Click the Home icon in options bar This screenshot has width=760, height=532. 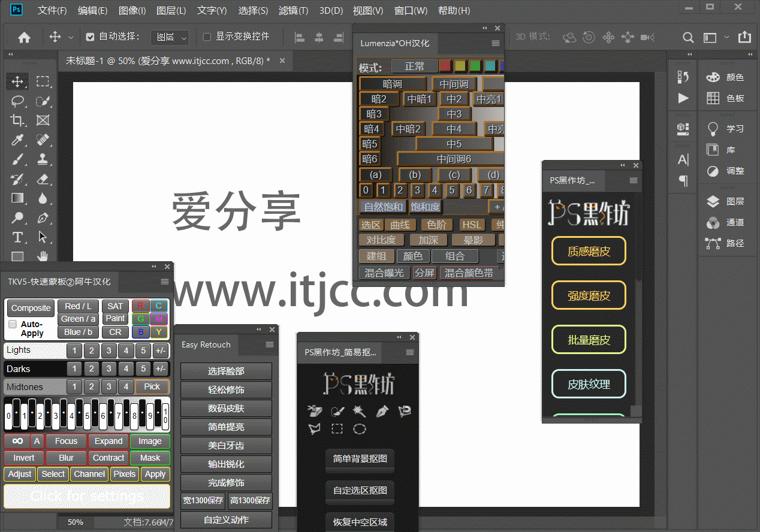tap(24, 37)
